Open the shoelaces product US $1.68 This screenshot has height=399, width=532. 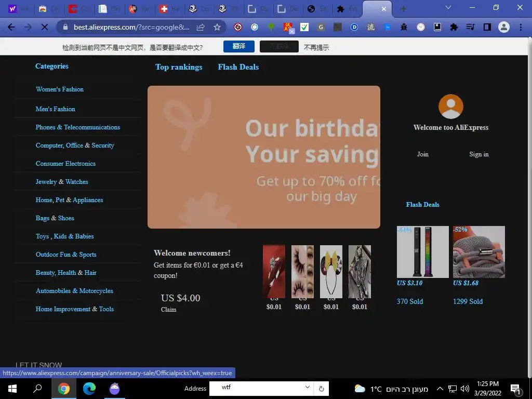coord(478,252)
